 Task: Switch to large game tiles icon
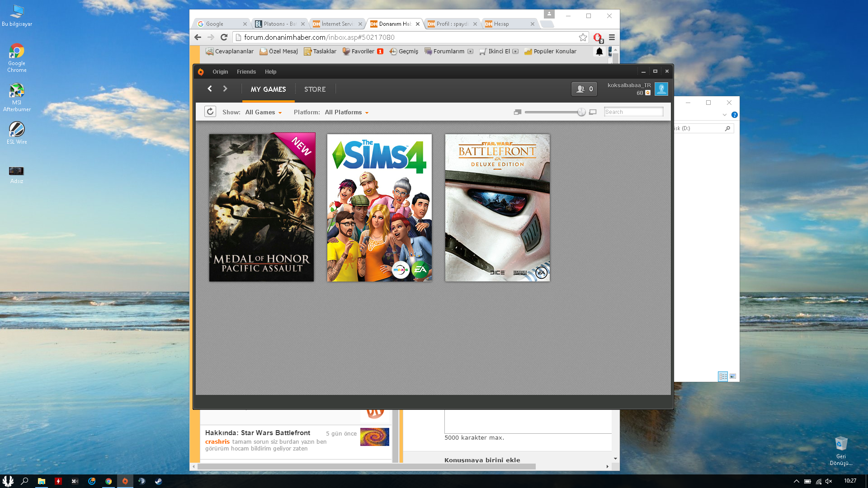(593, 112)
